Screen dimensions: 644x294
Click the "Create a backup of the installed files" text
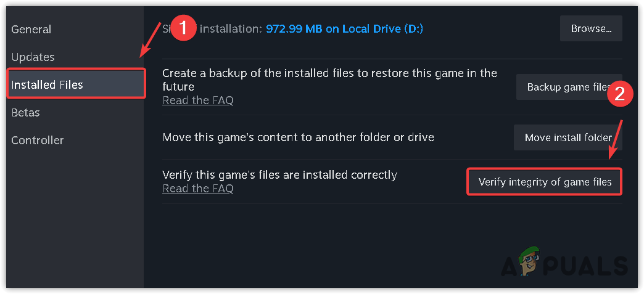point(329,80)
